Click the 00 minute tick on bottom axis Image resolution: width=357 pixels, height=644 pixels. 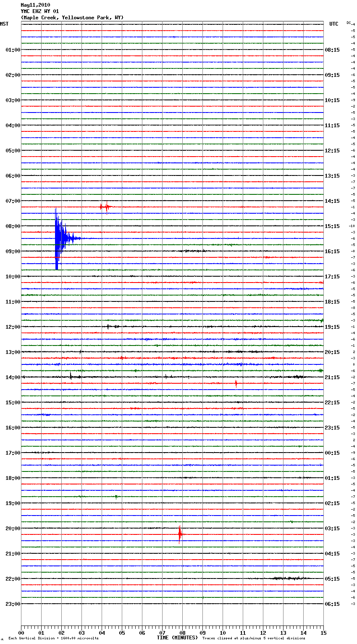(x=21, y=633)
